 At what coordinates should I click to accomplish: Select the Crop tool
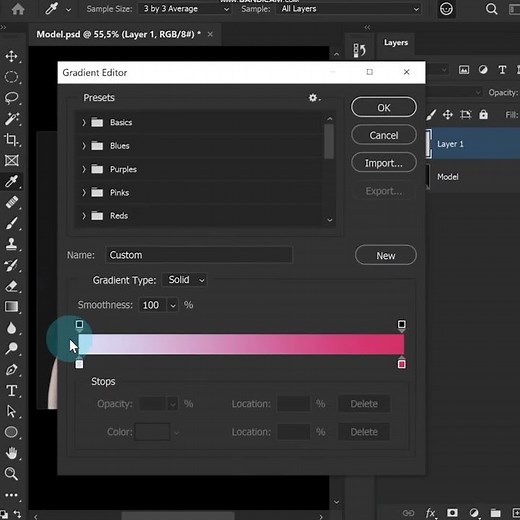11,140
